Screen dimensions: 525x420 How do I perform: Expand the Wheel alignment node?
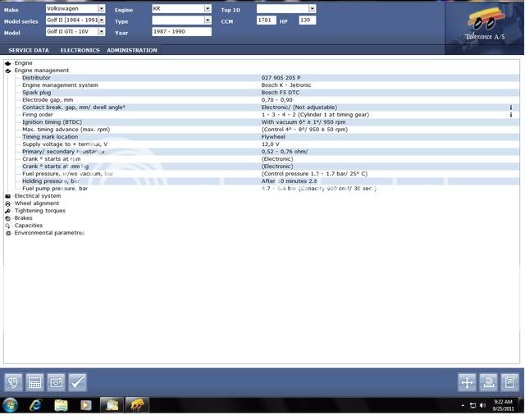tap(7, 203)
